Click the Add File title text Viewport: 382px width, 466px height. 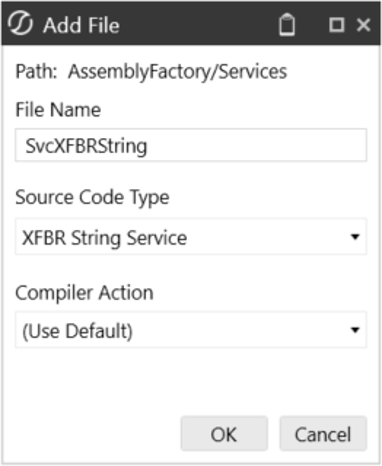tap(81, 25)
